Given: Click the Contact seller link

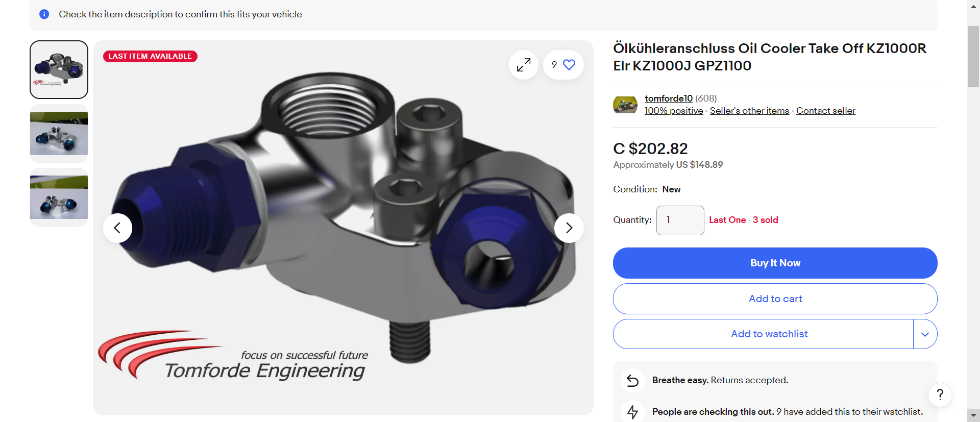Looking at the screenshot, I should [x=825, y=111].
